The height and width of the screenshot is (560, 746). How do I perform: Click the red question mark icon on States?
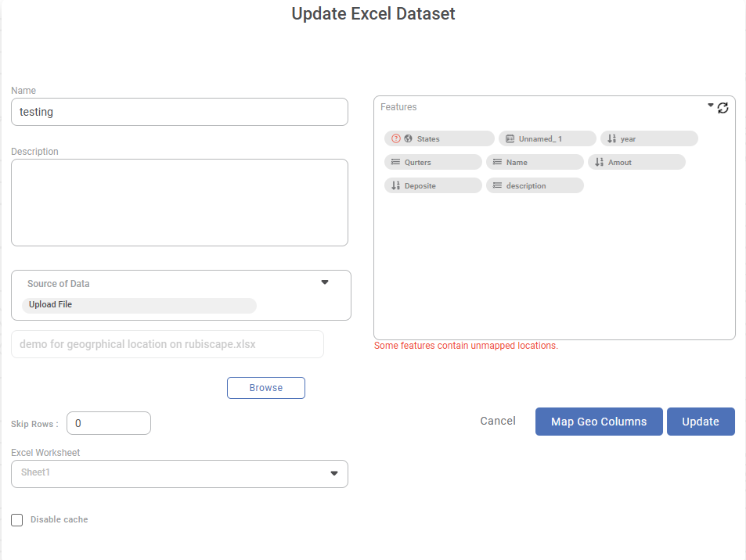pos(396,138)
